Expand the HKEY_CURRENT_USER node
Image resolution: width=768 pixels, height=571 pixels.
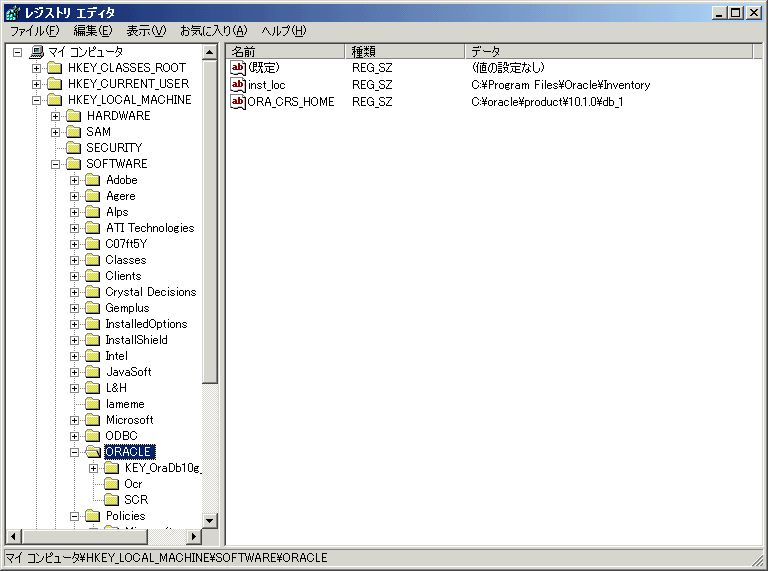[x=37, y=84]
